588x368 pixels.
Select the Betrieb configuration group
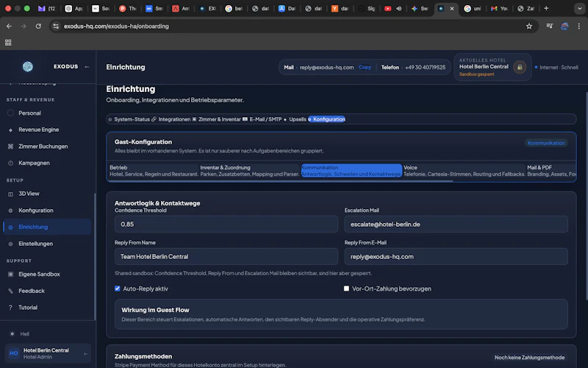pos(154,171)
